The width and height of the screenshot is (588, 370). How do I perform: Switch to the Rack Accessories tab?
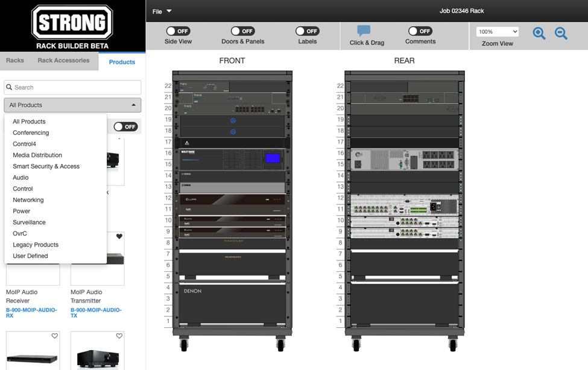pos(63,60)
